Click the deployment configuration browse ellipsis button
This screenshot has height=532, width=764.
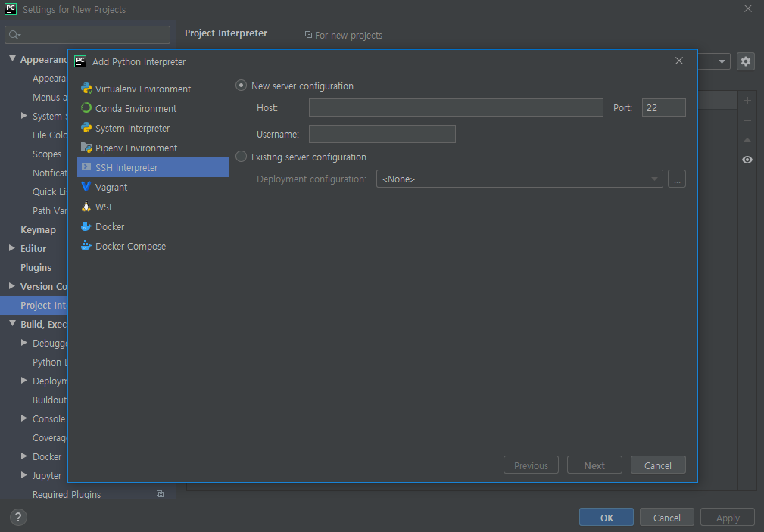click(677, 179)
